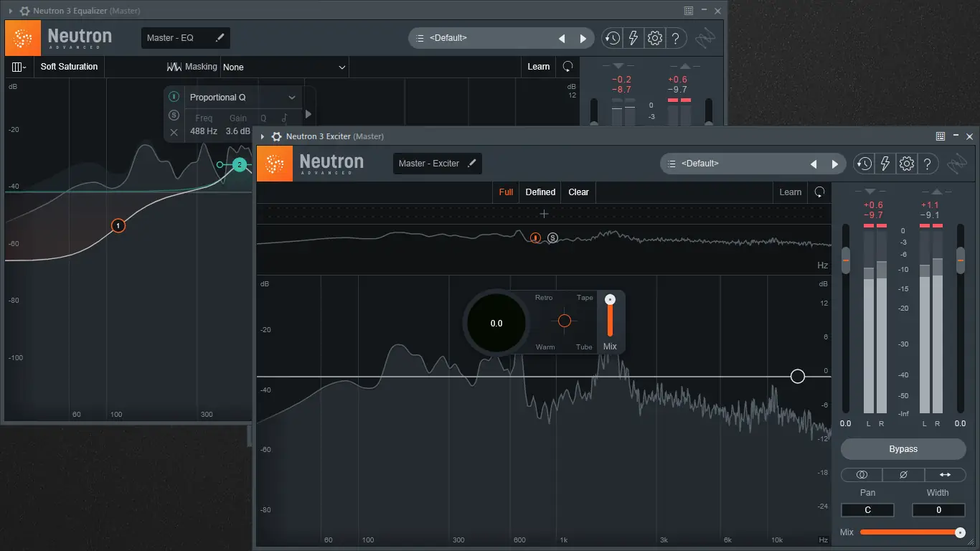This screenshot has width=980, height=551.
Task: Toggle the overlapping circles channel button
Action: click(862, 474)
